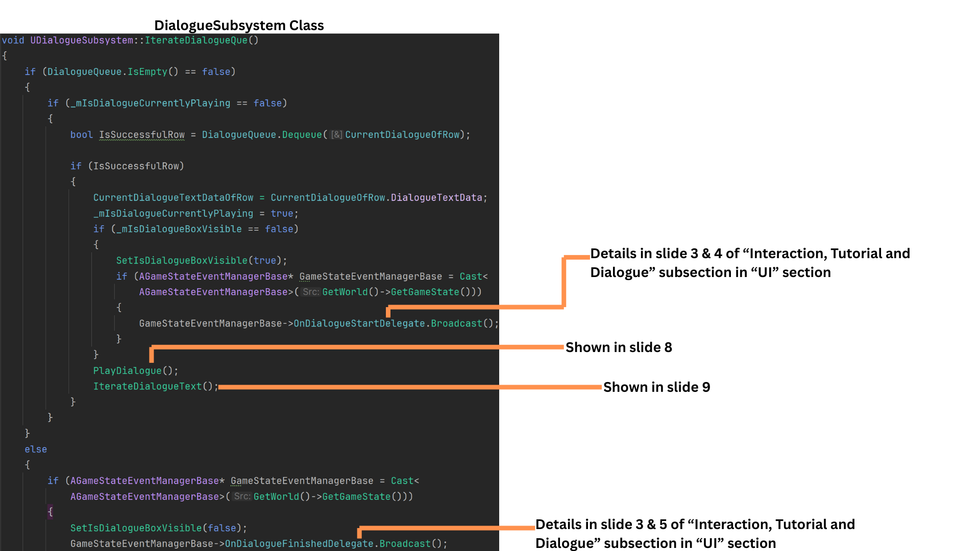Click the "Src:" hint in the lower Cast call

pyautogui.click(x=242, y=496)
